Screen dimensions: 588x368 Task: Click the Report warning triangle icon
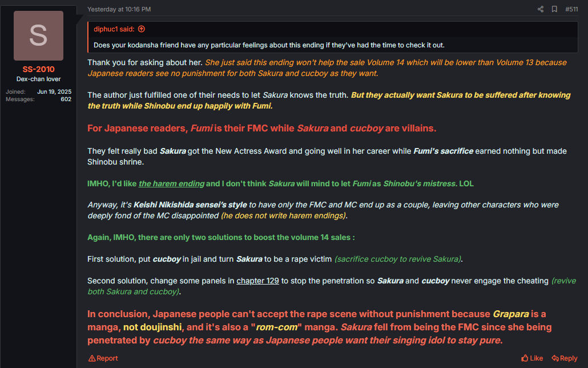[x=92, y=358]
